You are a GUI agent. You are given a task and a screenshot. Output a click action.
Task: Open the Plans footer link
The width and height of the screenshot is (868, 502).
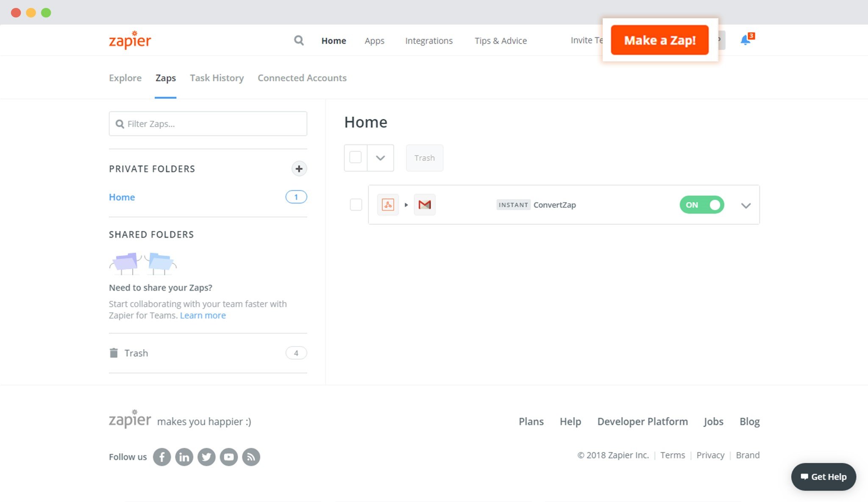[531, 422]
